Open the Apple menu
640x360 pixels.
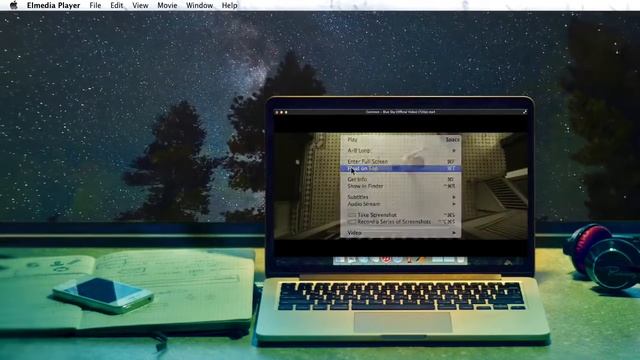point(13,5)
